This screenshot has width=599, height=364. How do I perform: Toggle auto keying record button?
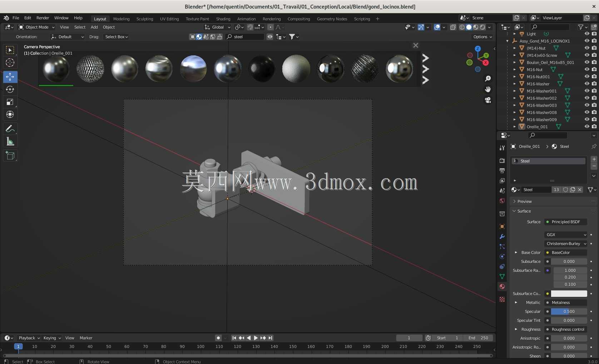[x=218, y=338]
